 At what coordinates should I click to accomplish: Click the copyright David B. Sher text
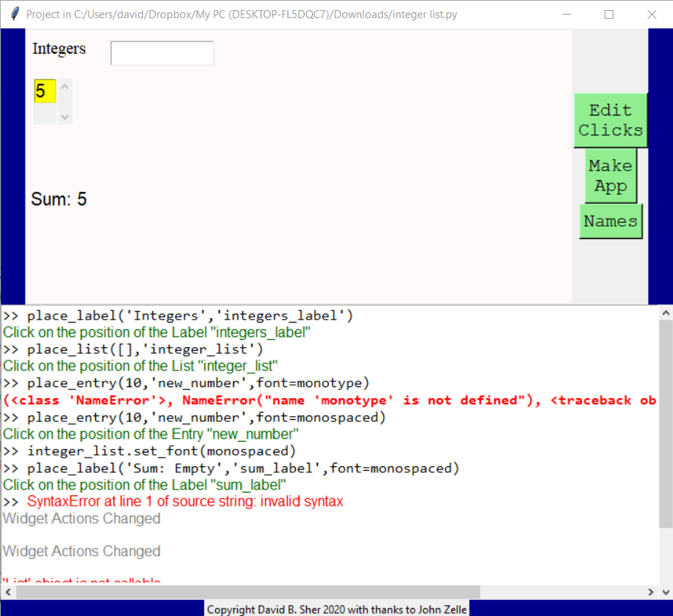click(336, 609)
